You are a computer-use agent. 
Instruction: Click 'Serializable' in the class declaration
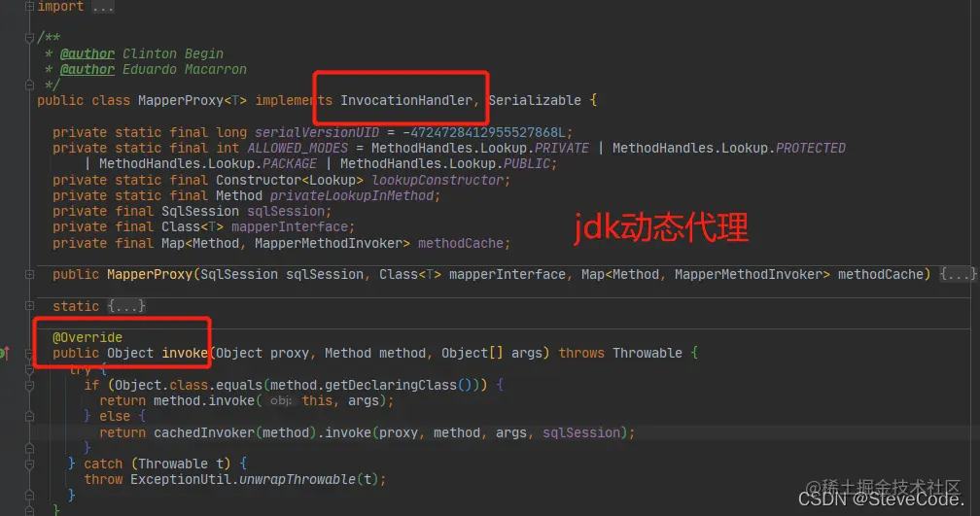[535, 101]
